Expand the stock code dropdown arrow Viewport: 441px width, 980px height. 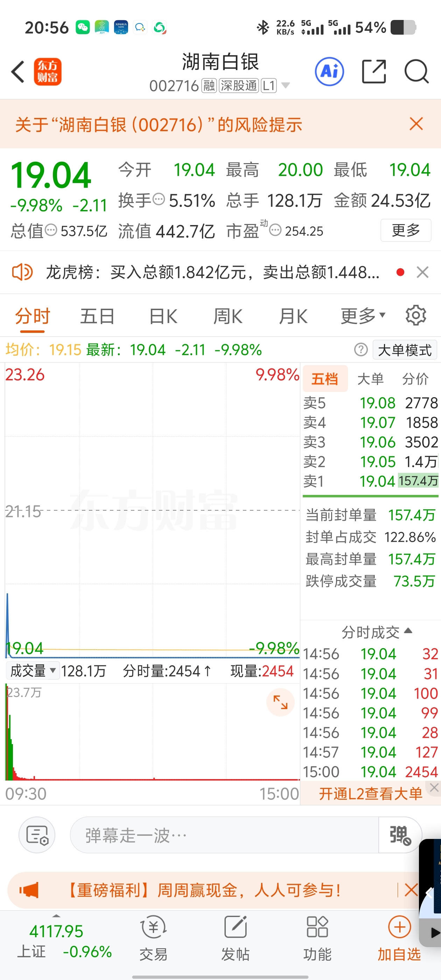click(x=285, y=86)
